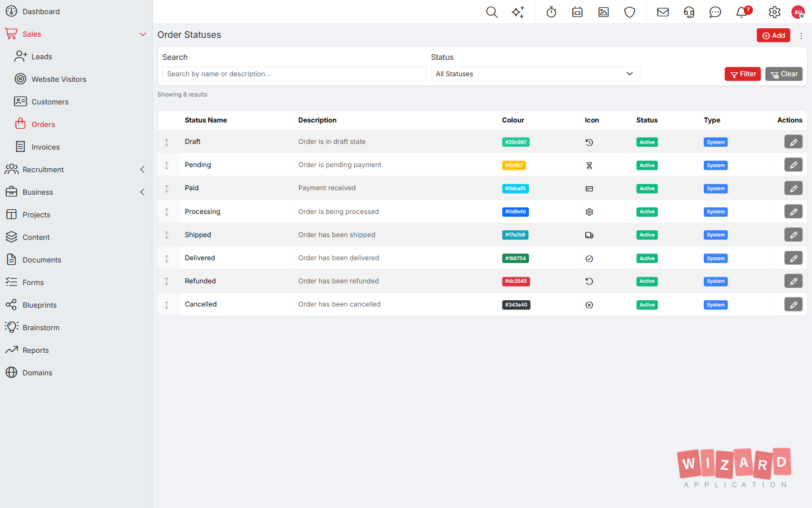
Task: Open Leads in the sidebar
Action: pyautogui.click(x=42, y=56)
